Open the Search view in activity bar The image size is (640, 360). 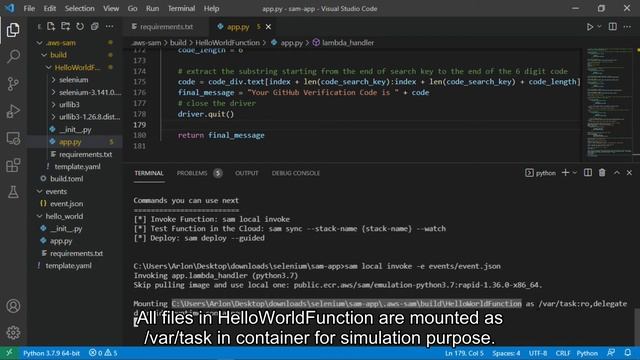pyautogui.click(x=13, y=56)
